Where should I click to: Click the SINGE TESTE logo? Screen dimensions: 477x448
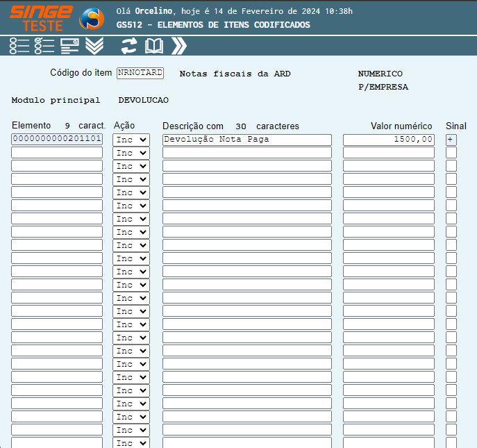point(41,17)
